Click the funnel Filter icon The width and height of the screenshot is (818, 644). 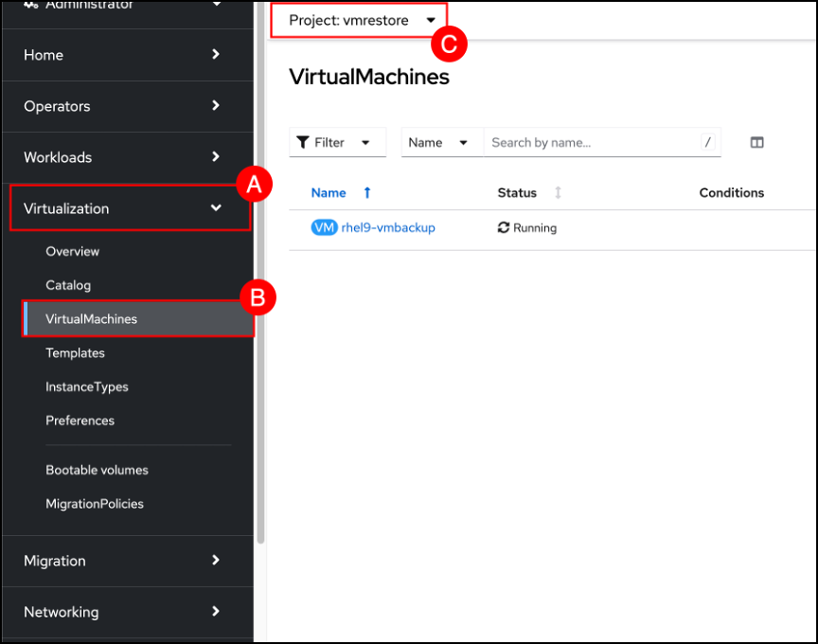303,142
